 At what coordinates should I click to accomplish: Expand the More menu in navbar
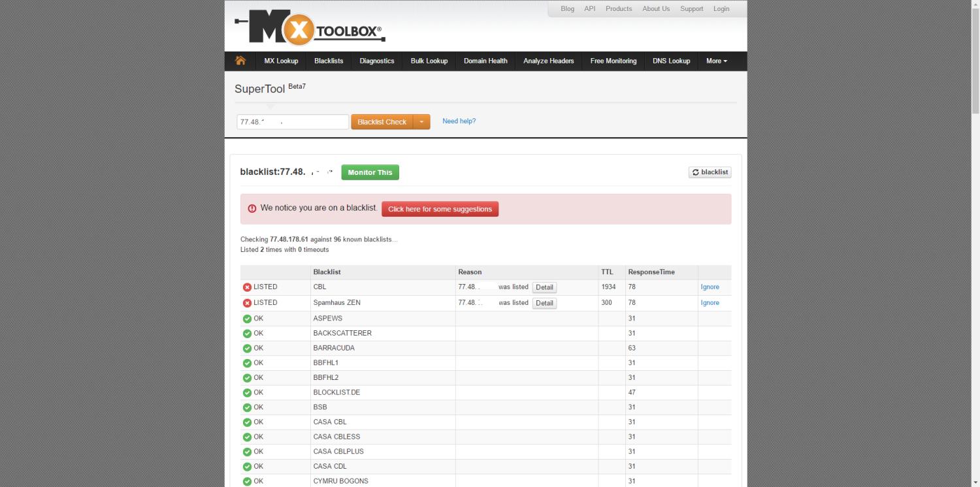click(716, 61)
